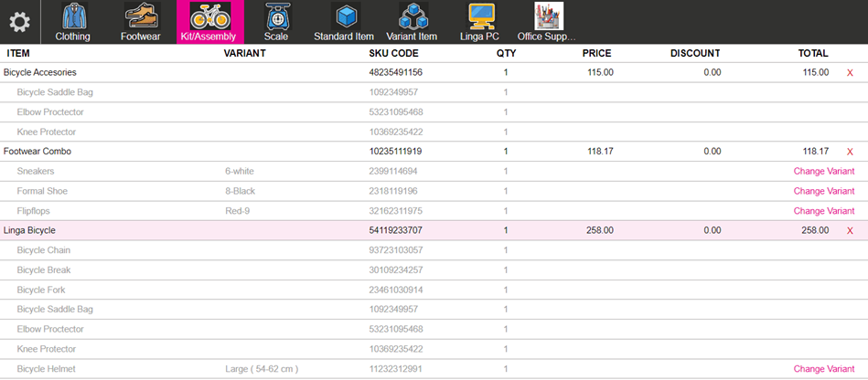The height and width of the screenshot is (380, 868).
Task: Change Variant for Bicycle Helmet
Action: [x=823, y=369]
